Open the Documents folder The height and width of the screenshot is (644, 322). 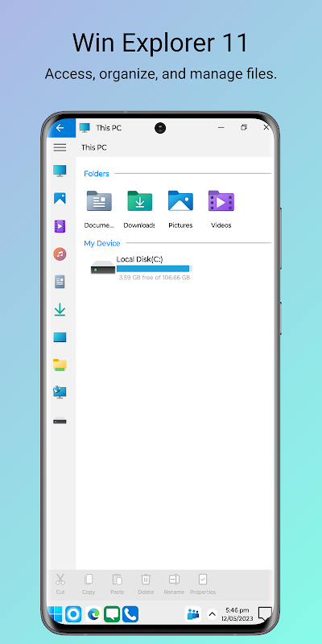[x=99, y=209]
